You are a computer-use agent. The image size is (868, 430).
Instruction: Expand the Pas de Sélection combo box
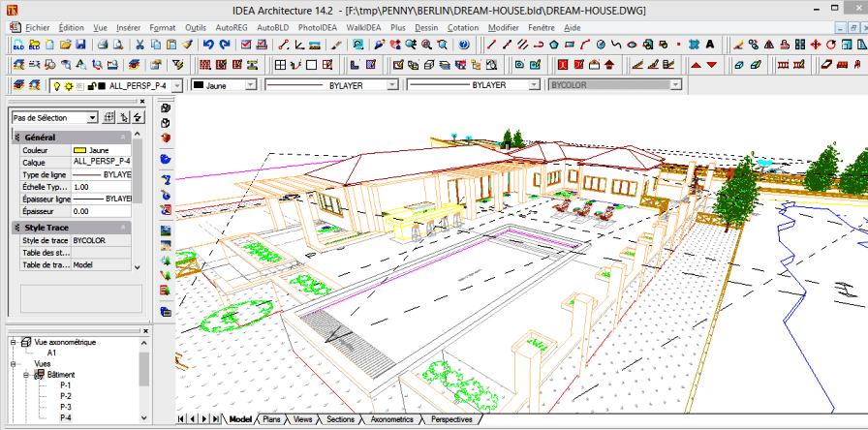point(92,117)
